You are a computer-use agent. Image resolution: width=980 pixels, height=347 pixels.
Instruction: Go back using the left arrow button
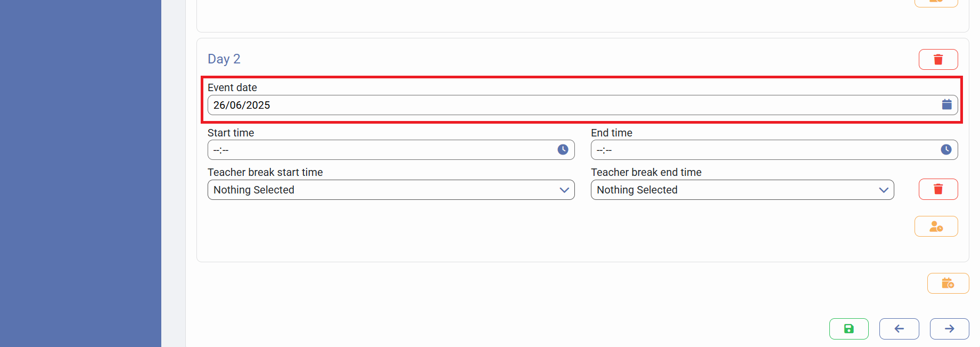tap(899, 329)
